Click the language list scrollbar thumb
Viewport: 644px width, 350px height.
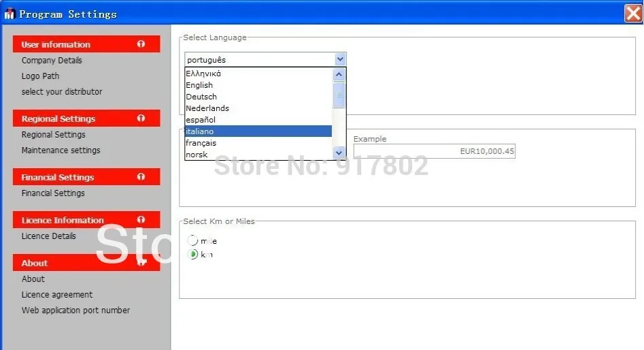tap(339, 95)
